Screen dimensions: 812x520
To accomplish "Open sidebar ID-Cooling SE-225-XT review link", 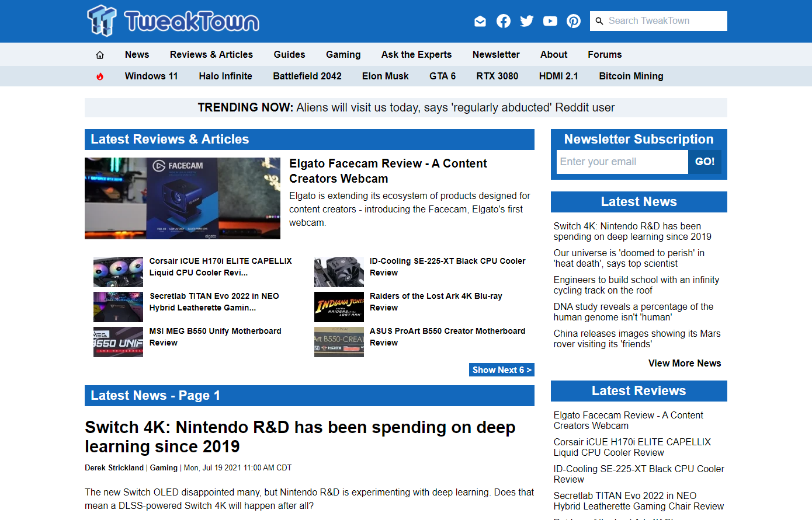I will point(639,474).
